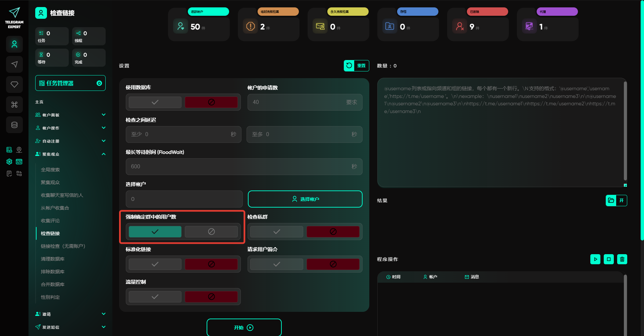The image size is (644, 336).
Task: Select the database stack icon in sidebar
Action: point(14,125)
